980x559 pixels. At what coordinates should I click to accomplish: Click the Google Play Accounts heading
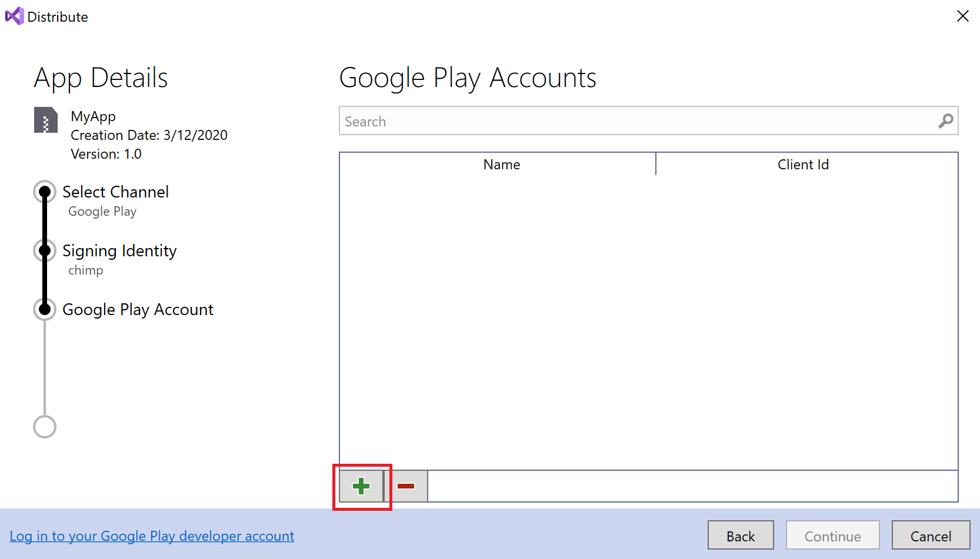pos(468,78)
